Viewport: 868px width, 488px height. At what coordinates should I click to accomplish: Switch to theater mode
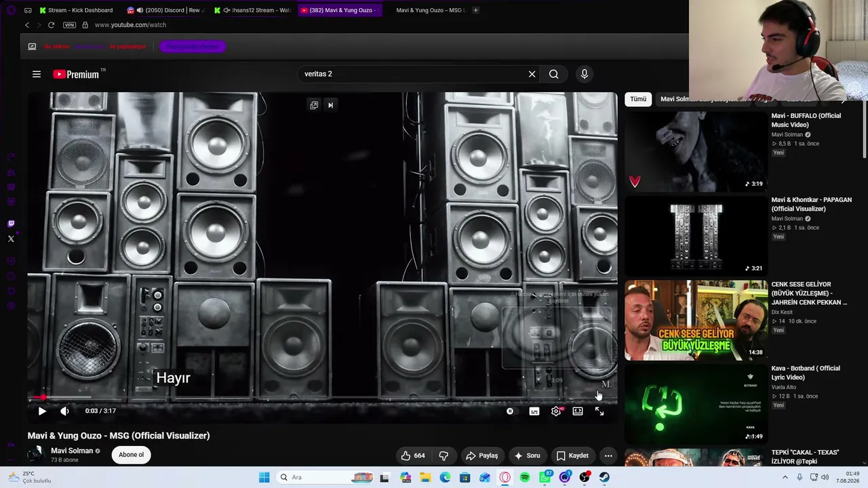click(578, 411)
